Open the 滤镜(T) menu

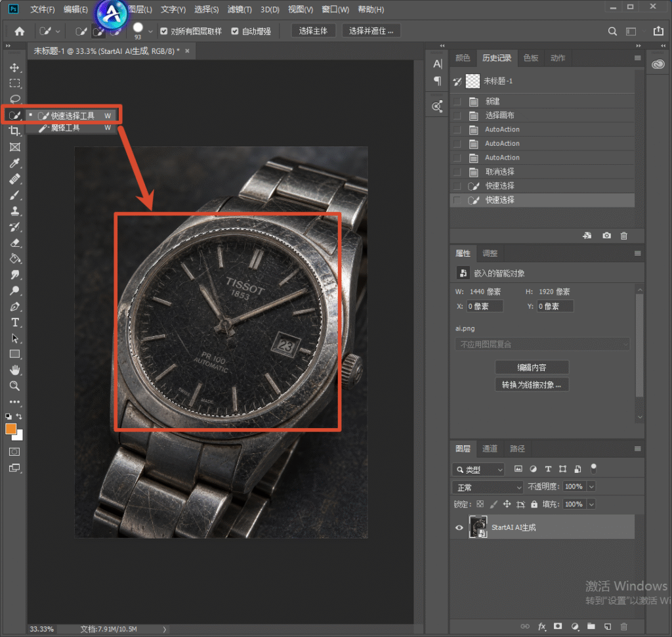(240, 9)
